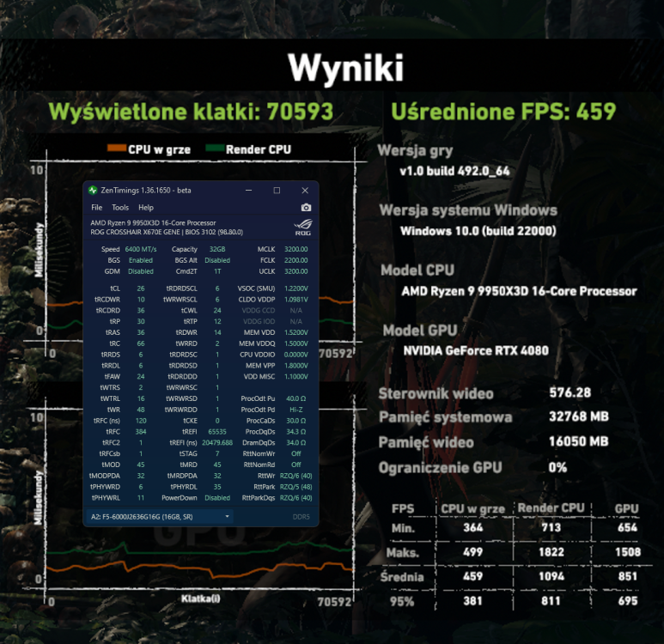Image resolution: width=664 pixels, height=644 pixels.
Task: Minimize the ZenTimings window
Action: pyautogui.click(x=249, y=191)
